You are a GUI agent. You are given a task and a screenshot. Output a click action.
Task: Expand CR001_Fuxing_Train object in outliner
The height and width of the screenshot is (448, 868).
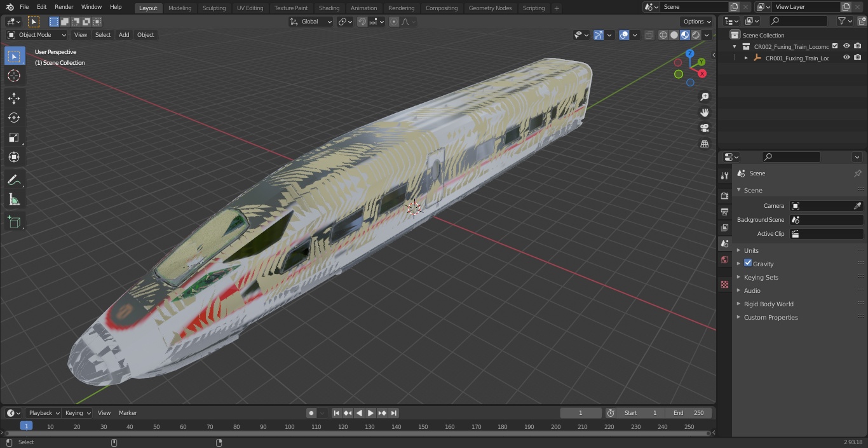[x=746, y=58]
